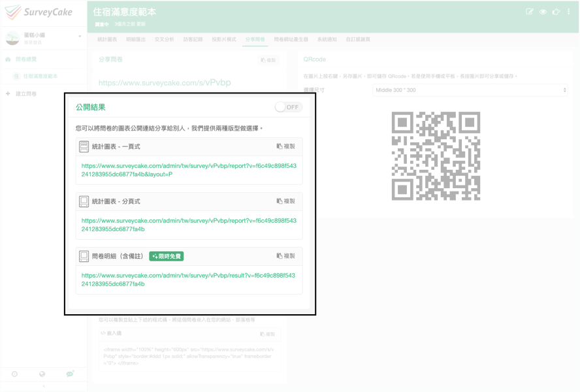This screenshot has height=392, width=580.
Task: Open the 分頁式 report link
Action: [x=189, y=225]
